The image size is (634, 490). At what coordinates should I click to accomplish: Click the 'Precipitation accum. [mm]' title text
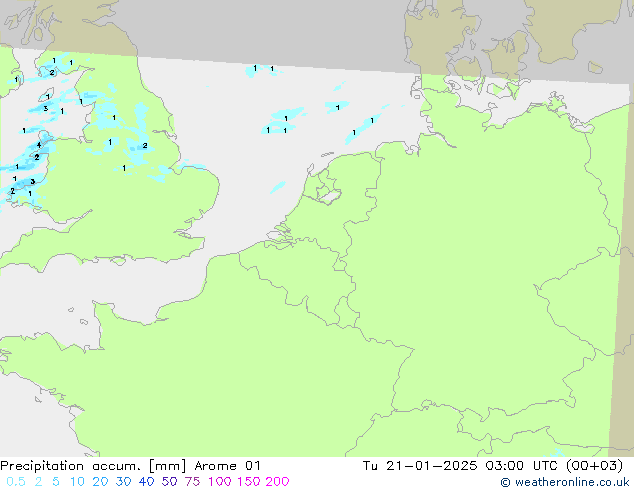93,466
